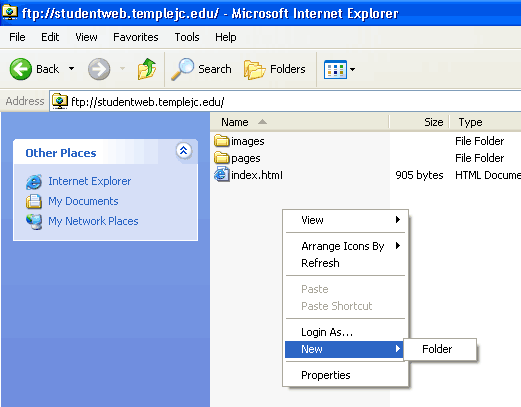Screen dimensions: 521x407
Task: Click the Type column header
Action: [485, 122]
